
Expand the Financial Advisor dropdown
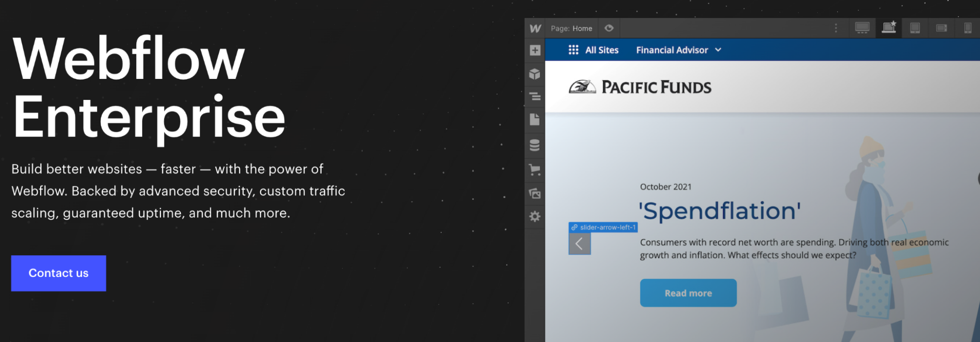[x=678, y=50]
